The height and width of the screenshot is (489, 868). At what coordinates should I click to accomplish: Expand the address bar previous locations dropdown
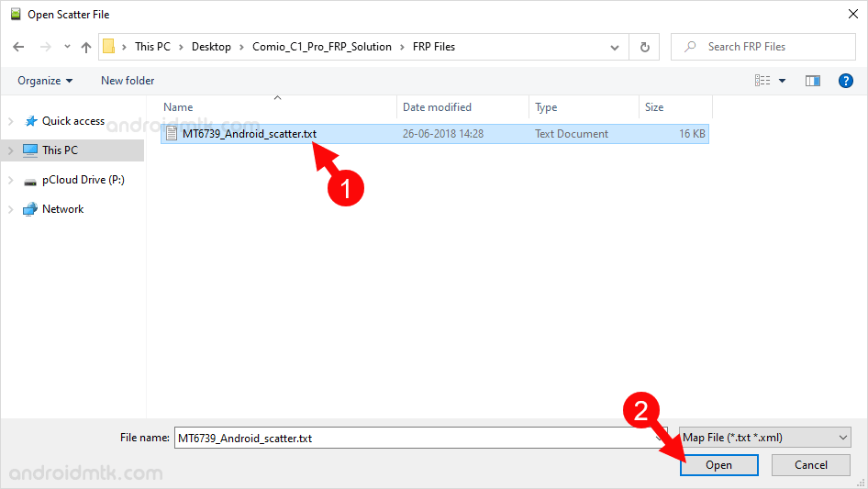(615, 47)
